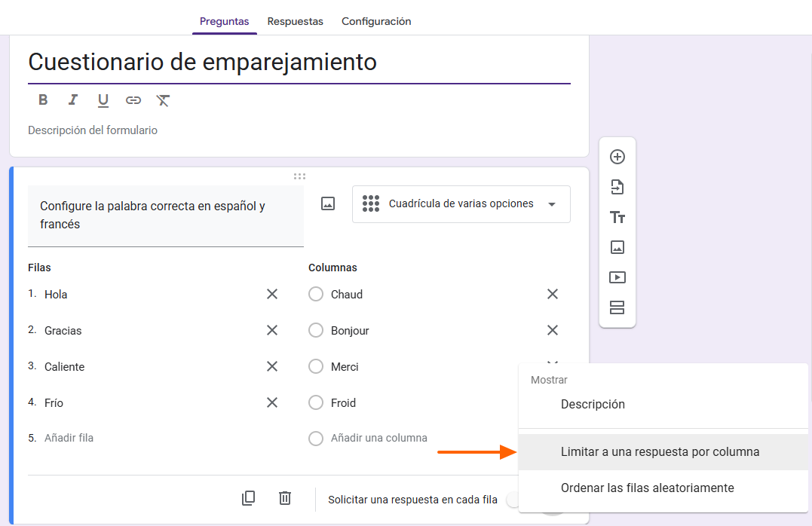Screen dimensions: 812x526
Task: Select the Chaud column radio button
Action: click(x=316, y=294)
